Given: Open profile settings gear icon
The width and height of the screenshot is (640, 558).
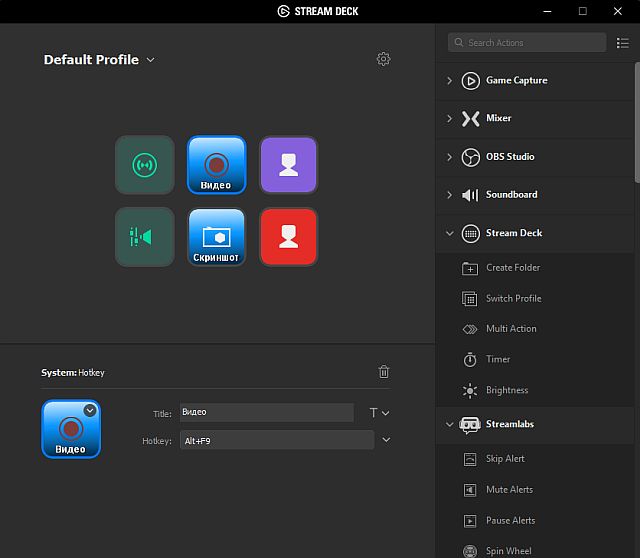Looking at the screenshot, I should pyautogui.click(x=383, y=60).
